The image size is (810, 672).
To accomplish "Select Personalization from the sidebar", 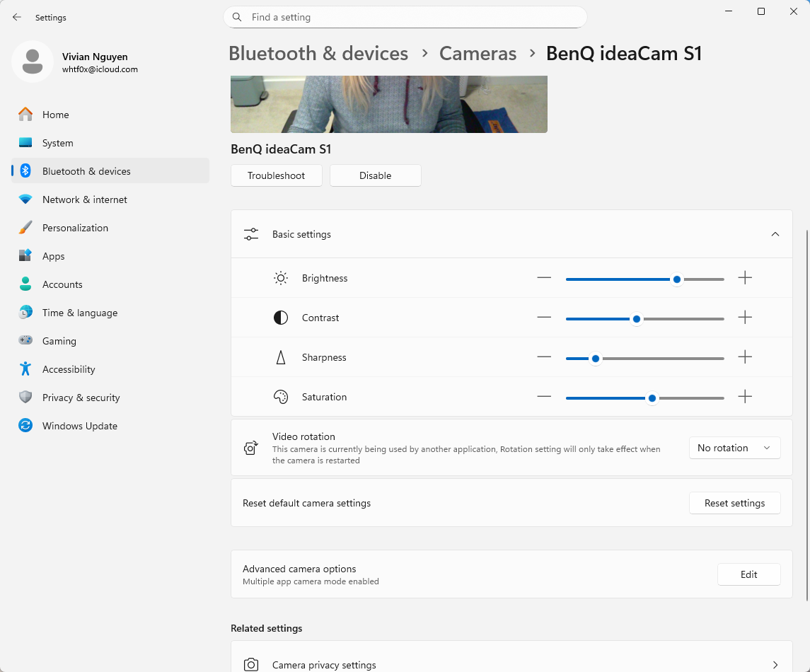I will pos(75,228).
